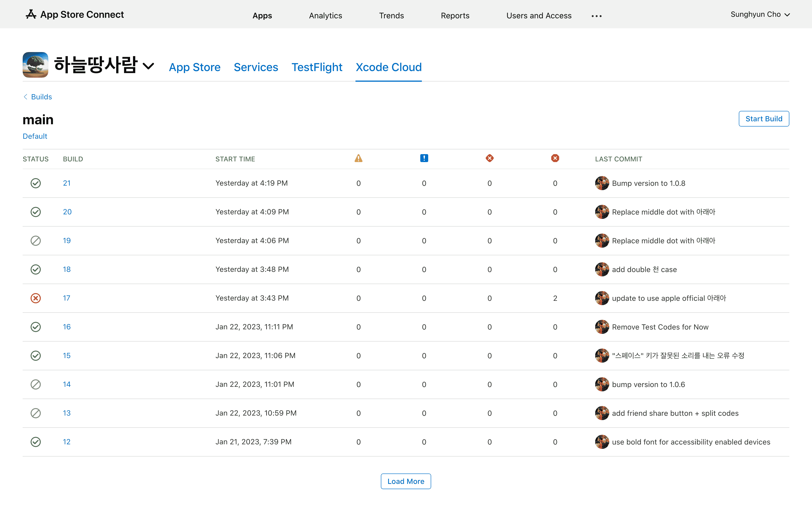This screenshot has width=812, height=507.
Task: Open the three-dots more menu in top navigation
Action: [x=597, y=16]
